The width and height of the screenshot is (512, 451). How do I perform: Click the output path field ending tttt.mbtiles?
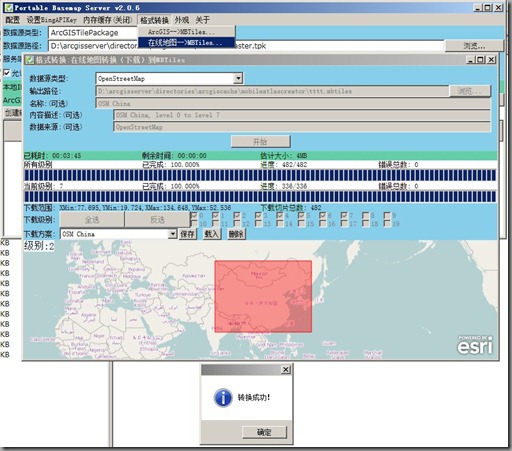(272, 91)
